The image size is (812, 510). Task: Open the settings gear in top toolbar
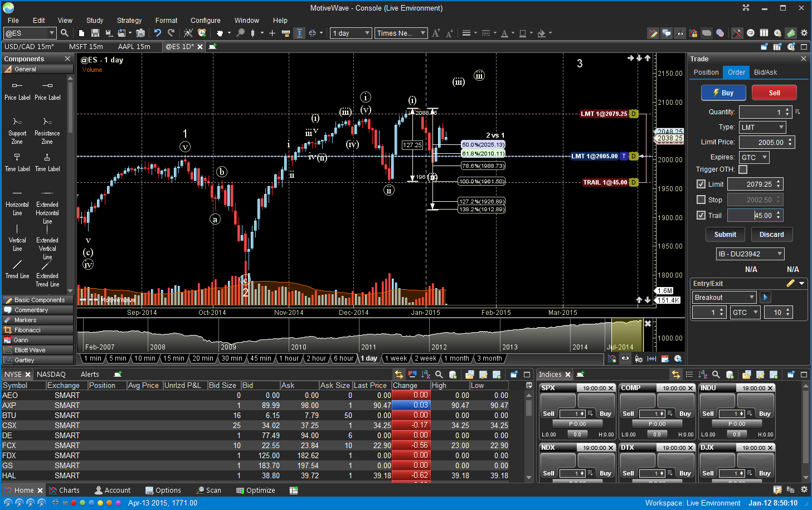click(804, 33)
